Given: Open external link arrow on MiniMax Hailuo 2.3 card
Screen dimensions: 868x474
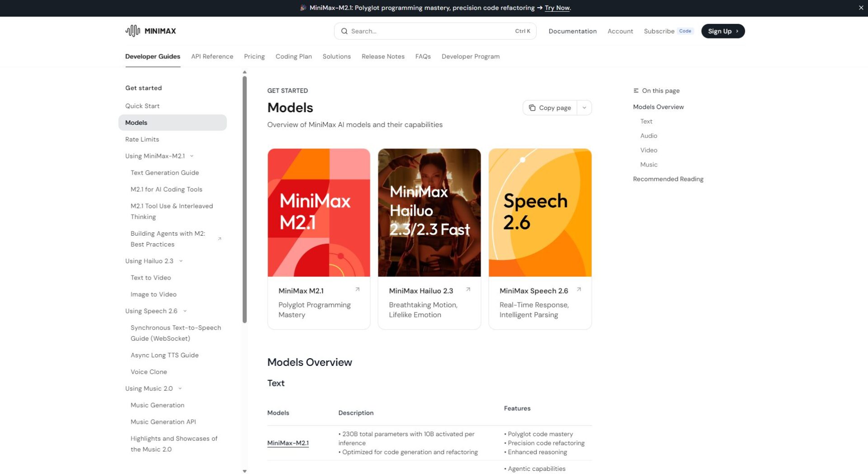Looking at the screenshot, I should tap(468, 289).
